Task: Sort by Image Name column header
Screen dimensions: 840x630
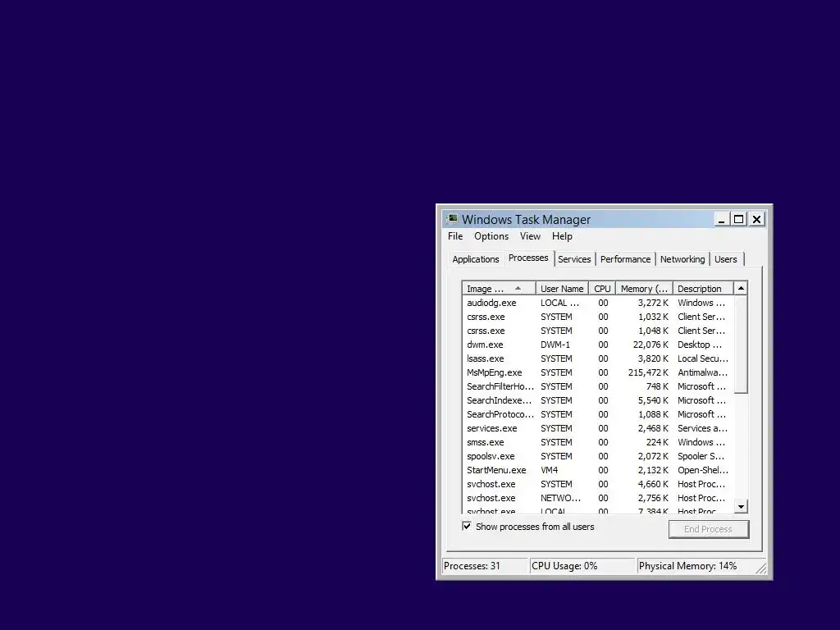Action: [x=499, y=289]
